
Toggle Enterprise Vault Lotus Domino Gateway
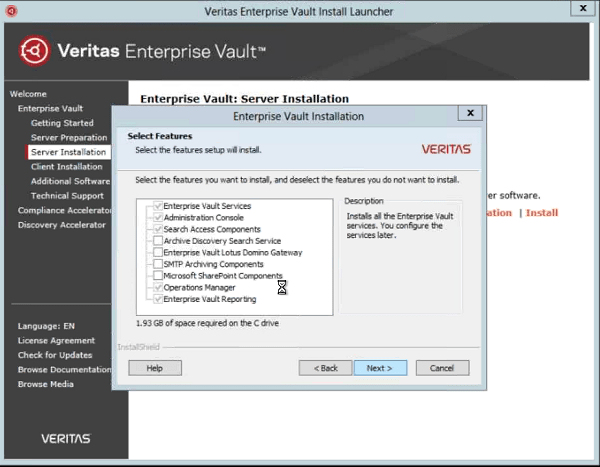pyautogui.click(x=157, y=253)
